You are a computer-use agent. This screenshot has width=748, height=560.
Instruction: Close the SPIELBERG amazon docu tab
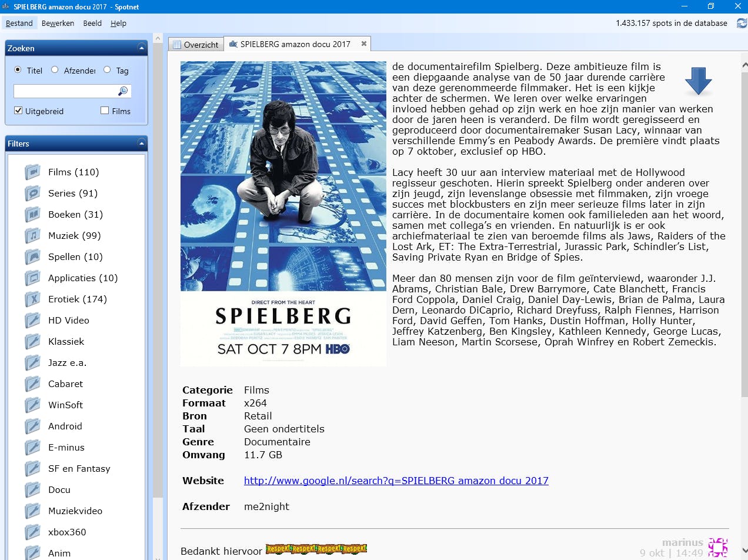(x=363, y=44)
